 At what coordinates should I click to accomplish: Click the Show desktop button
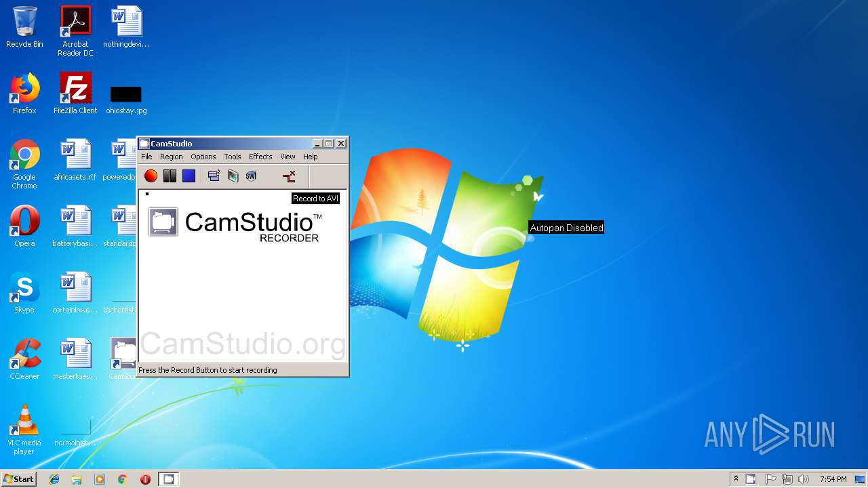[861, 479]
